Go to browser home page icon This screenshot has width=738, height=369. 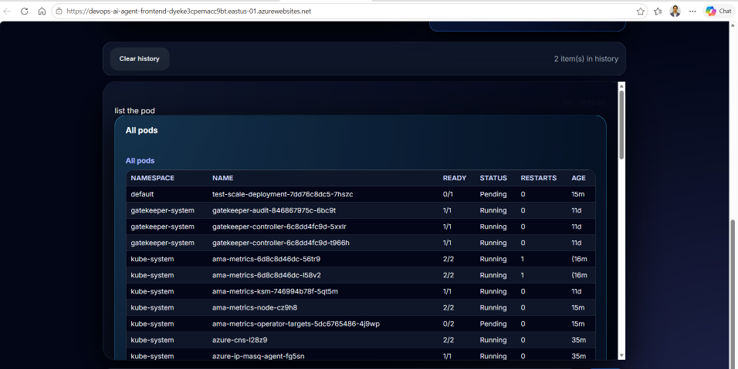point(42,11)
